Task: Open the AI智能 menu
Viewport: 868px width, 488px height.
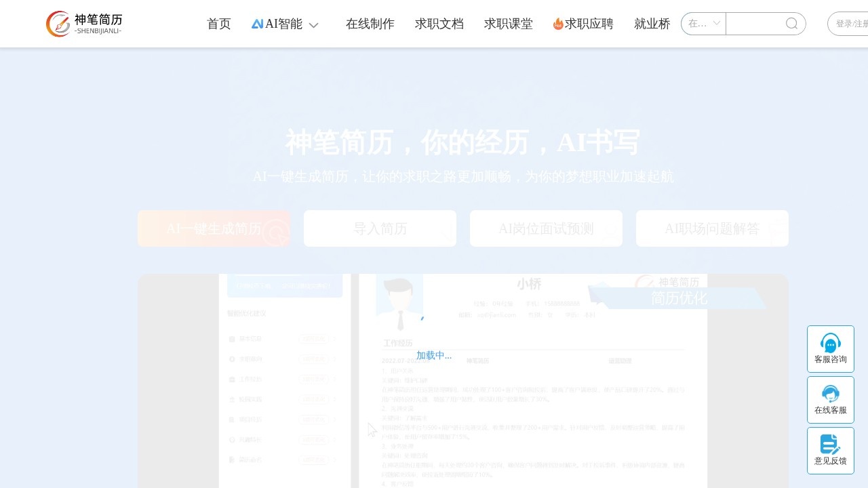Action: click(285, 24)
